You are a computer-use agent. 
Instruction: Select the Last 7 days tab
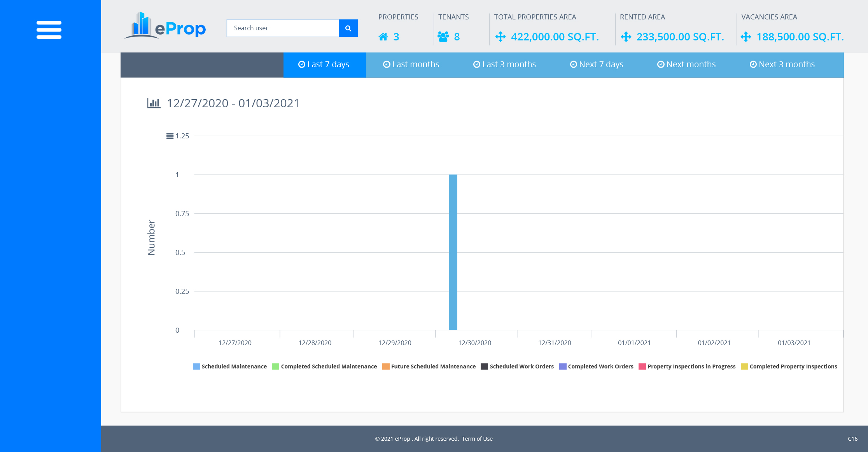(324, 65)
